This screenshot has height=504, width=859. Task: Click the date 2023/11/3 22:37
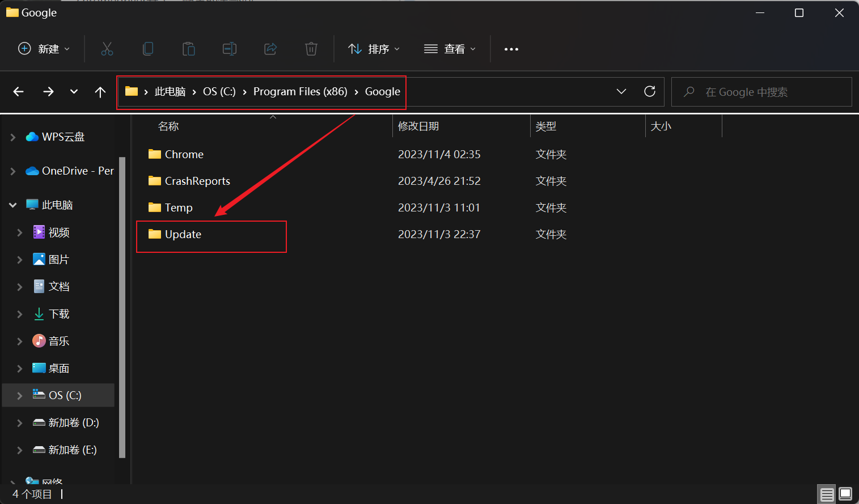[x=439, y=234]
